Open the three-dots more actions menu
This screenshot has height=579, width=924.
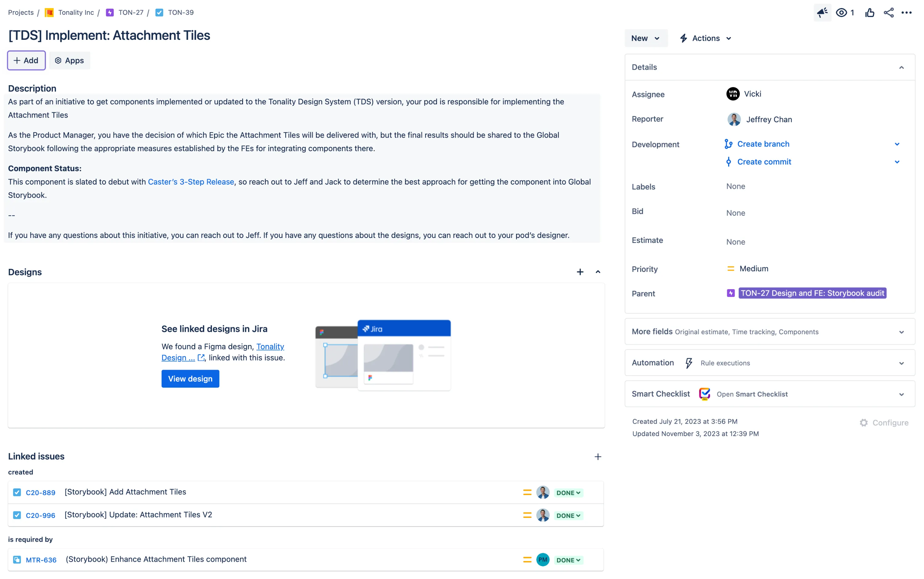[x=906, y=13]
